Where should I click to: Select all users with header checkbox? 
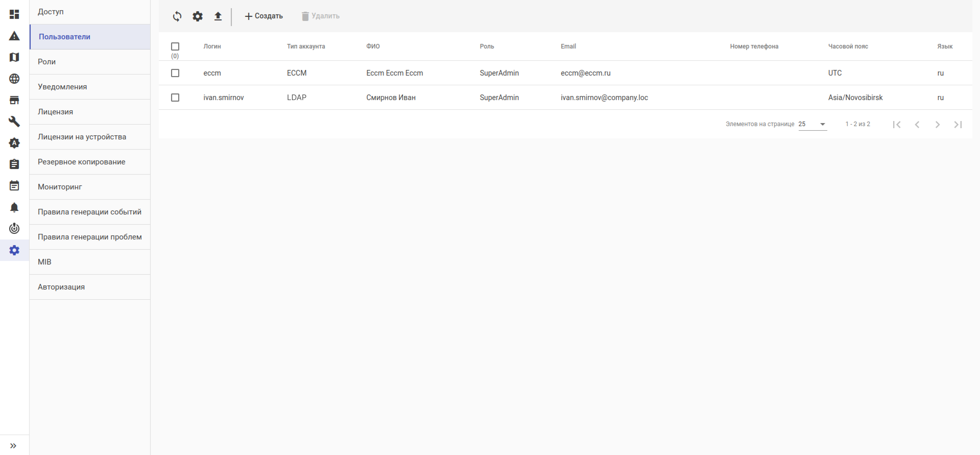click(x=175, y=46)
